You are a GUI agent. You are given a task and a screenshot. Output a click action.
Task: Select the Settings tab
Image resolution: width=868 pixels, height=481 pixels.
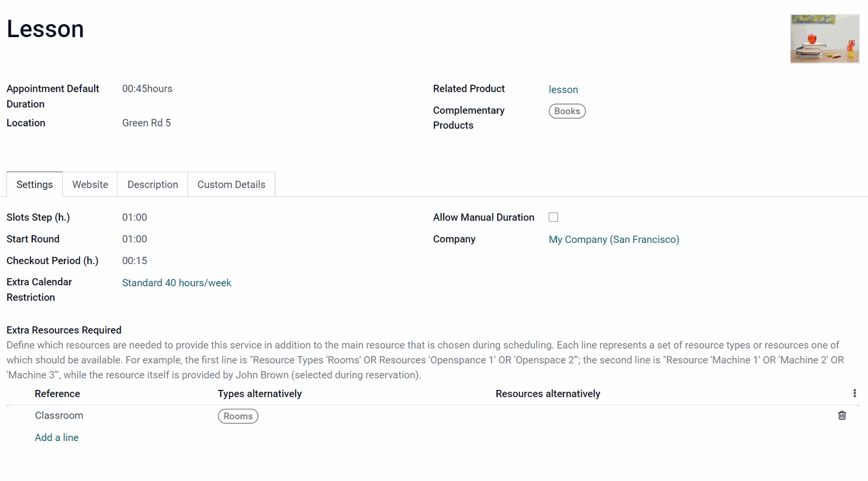(x=35, y=185)
